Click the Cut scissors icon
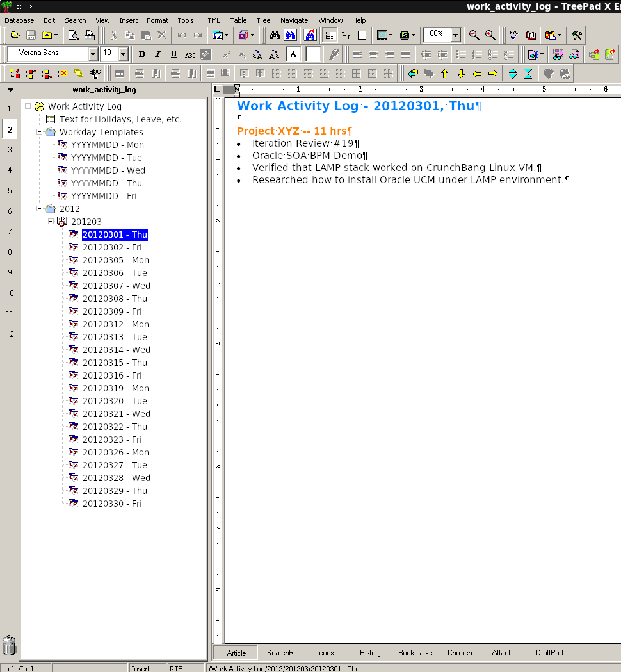Image resolution: width=621 pixels, height=672 pixels. 113,35
